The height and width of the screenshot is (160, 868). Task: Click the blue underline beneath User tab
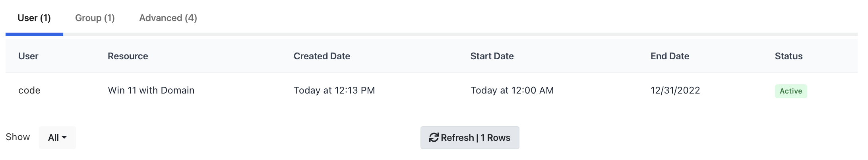click(34, 34)
